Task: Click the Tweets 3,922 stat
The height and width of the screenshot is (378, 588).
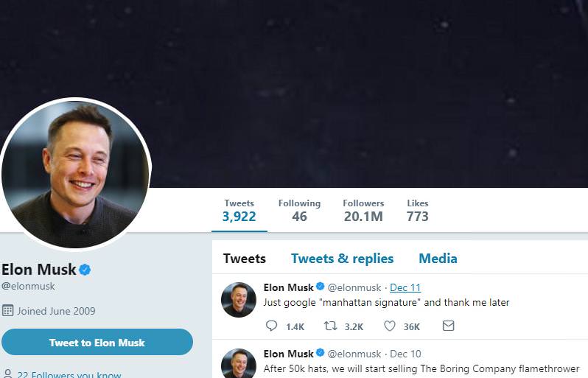Action: pyautogui.click(x=239, y=211)
